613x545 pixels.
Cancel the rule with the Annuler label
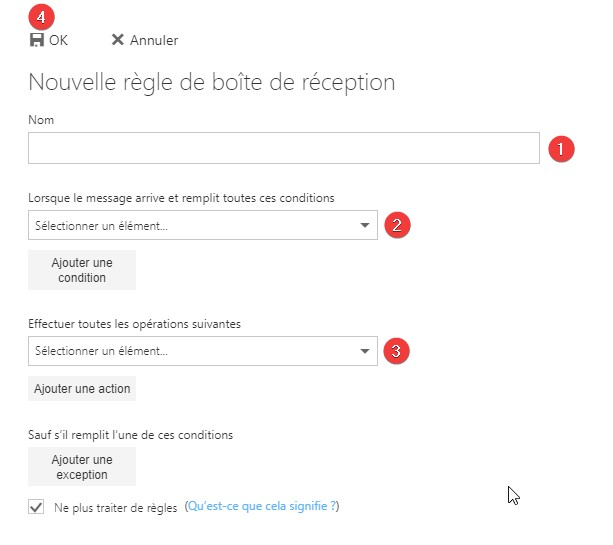[154, 40]
